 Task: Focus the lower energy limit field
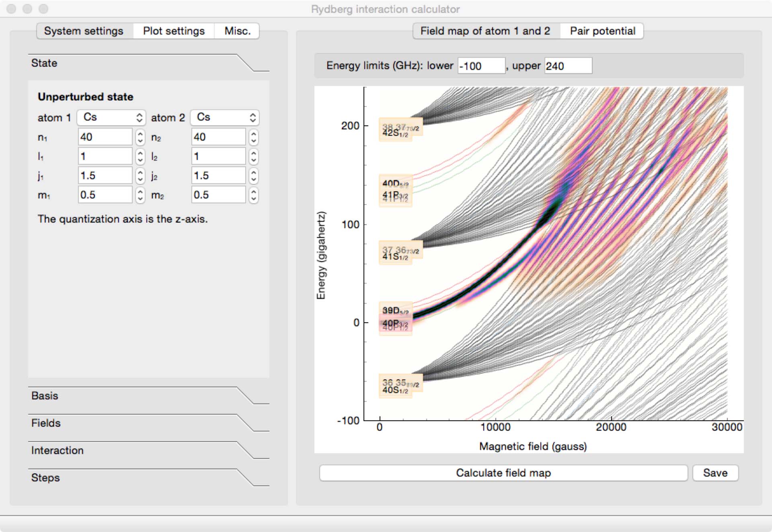(x=481, y=66)
